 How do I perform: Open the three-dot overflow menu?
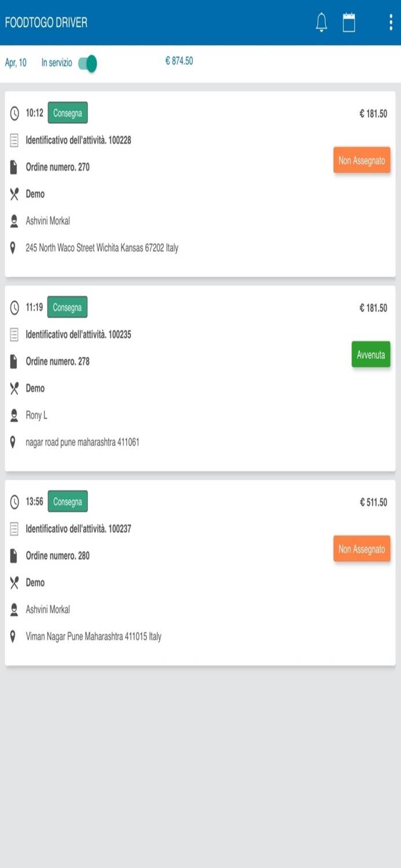[x=391, y=23]
